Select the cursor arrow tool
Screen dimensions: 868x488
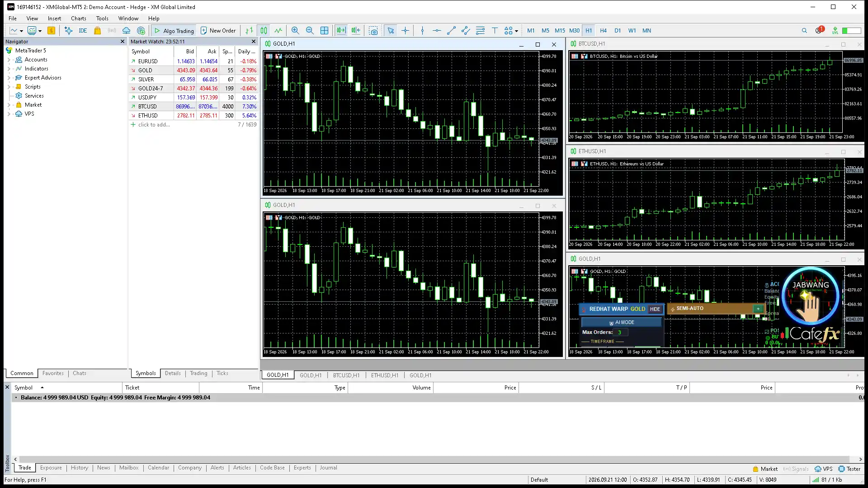tap(391, 31)
